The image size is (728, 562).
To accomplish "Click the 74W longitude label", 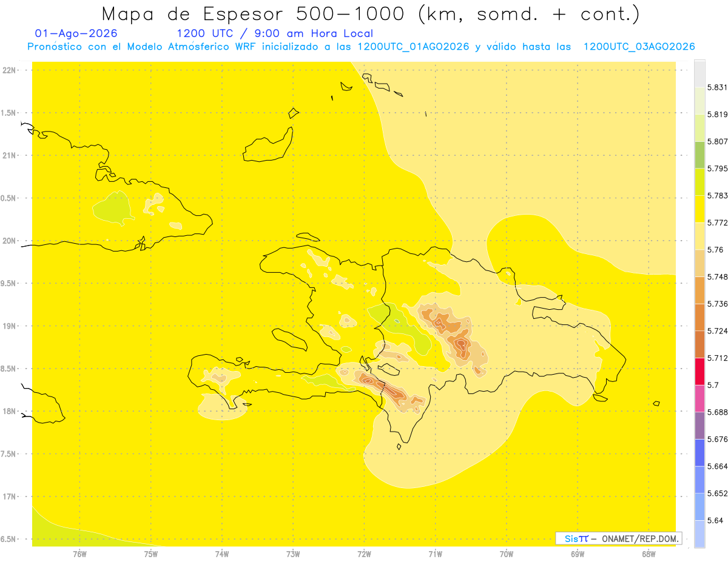I will (x=222, y=554).
